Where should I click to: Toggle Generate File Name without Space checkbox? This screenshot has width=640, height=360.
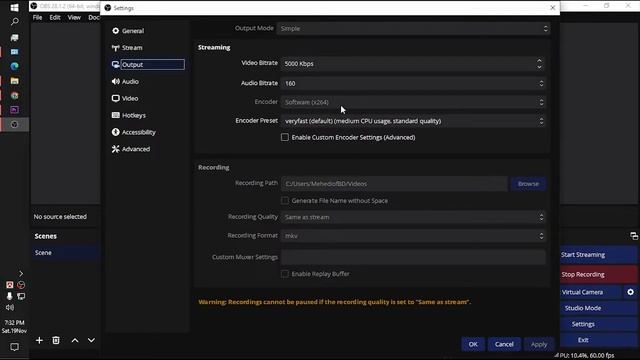[x=285, y=200]
